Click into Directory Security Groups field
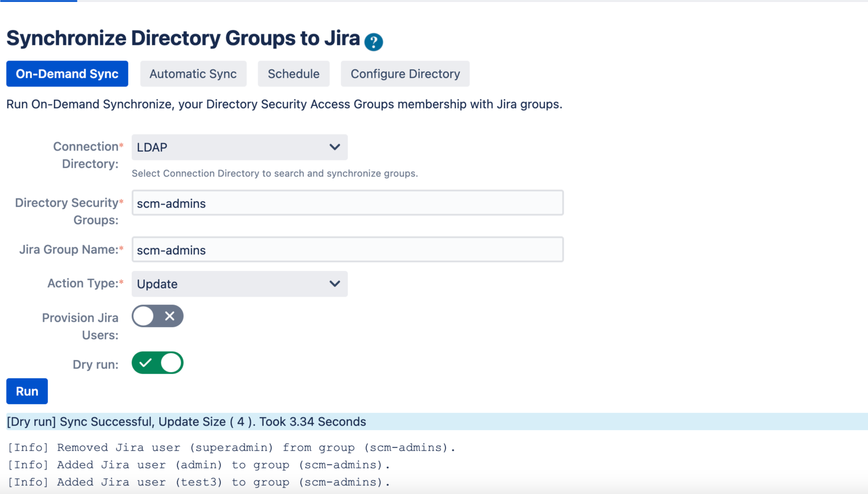 347,203
